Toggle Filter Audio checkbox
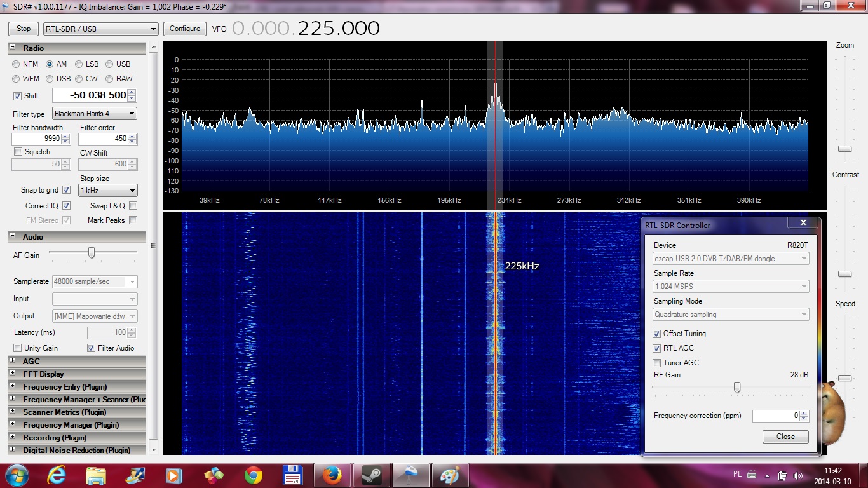This screenshot has height=488, width=868. 92,348
